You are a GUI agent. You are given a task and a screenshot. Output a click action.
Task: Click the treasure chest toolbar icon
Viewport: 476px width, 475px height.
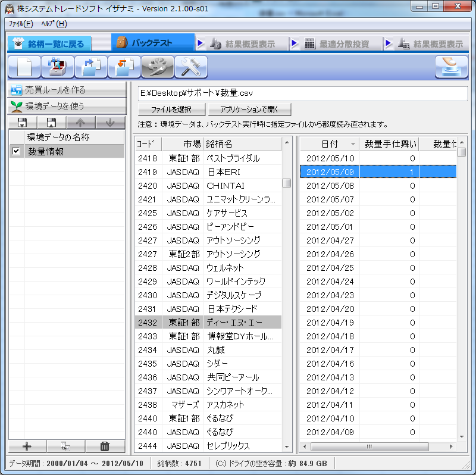click(x=57, y=67)
